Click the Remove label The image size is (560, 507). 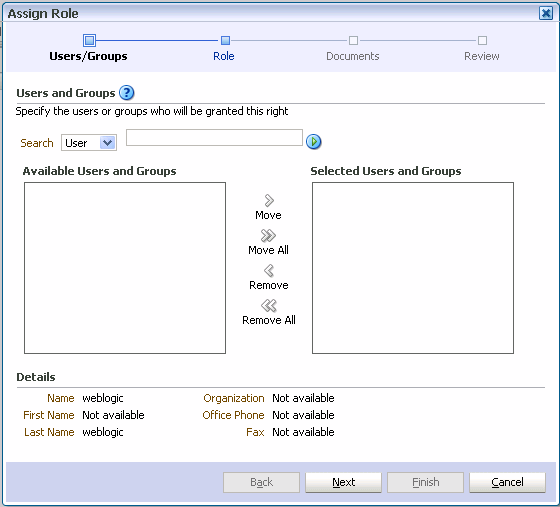[269, 285]
